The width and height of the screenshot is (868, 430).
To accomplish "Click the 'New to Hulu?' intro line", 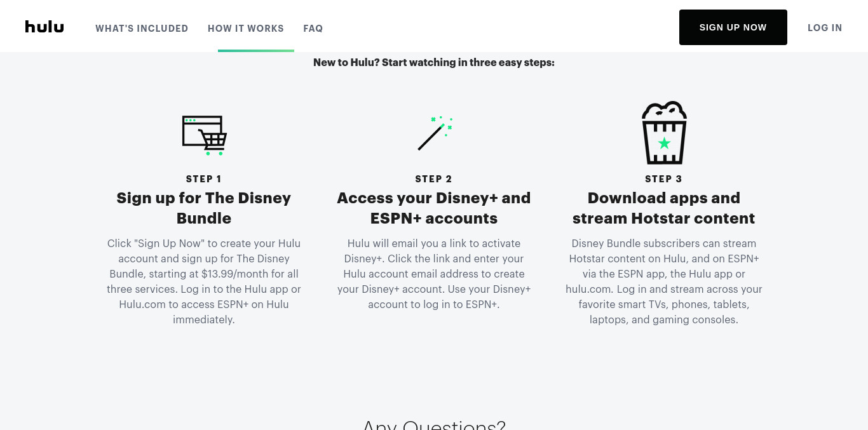I will point(434,62).
